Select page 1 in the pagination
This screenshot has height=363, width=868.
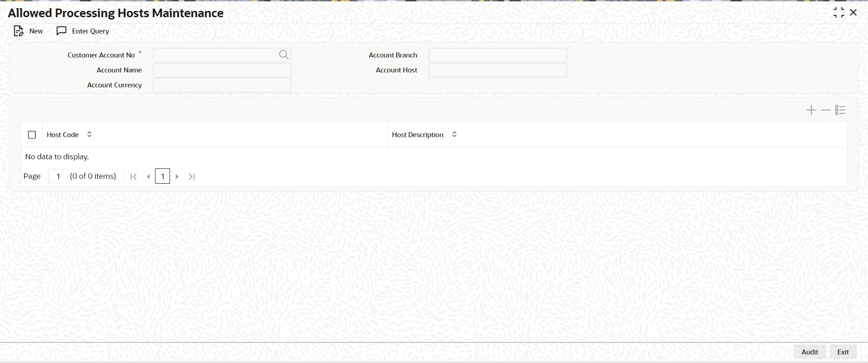click(x=163, y=177)
